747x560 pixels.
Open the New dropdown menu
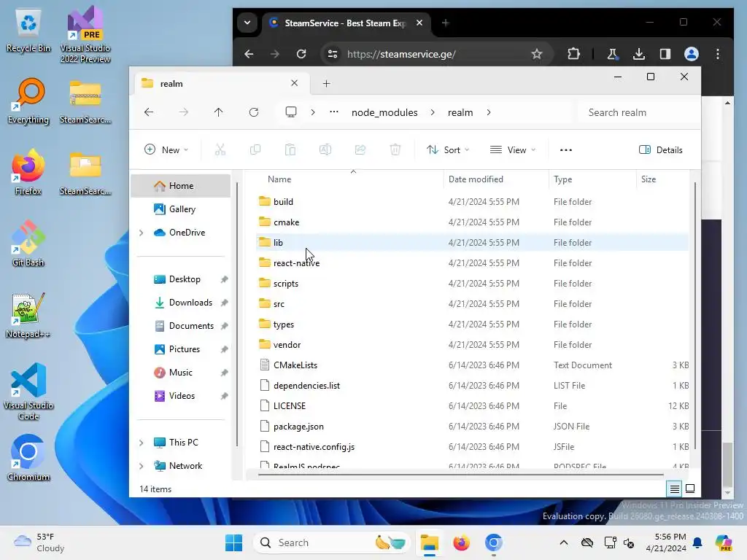(166, 150)
